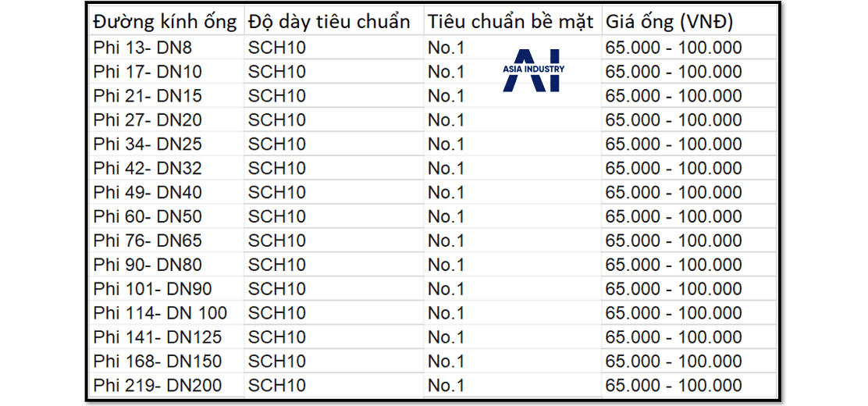This screenshot has width=868, height=406.
Task: Select the price cell in the Phi 219- DN200 row
Action: (x=673, y=386)
